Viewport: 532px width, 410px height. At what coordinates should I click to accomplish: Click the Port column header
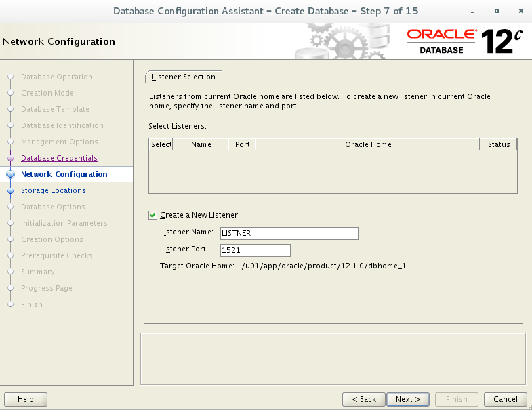tap(242, 144)
